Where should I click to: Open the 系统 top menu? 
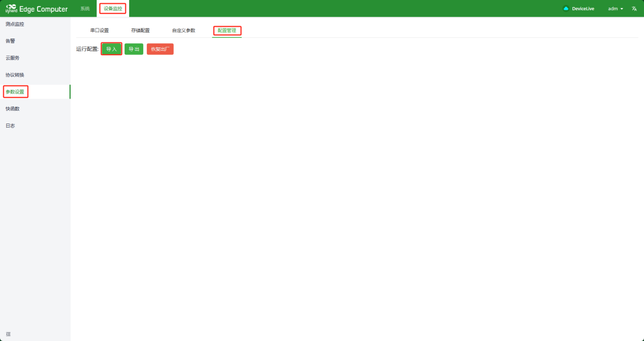coord(85,9)
